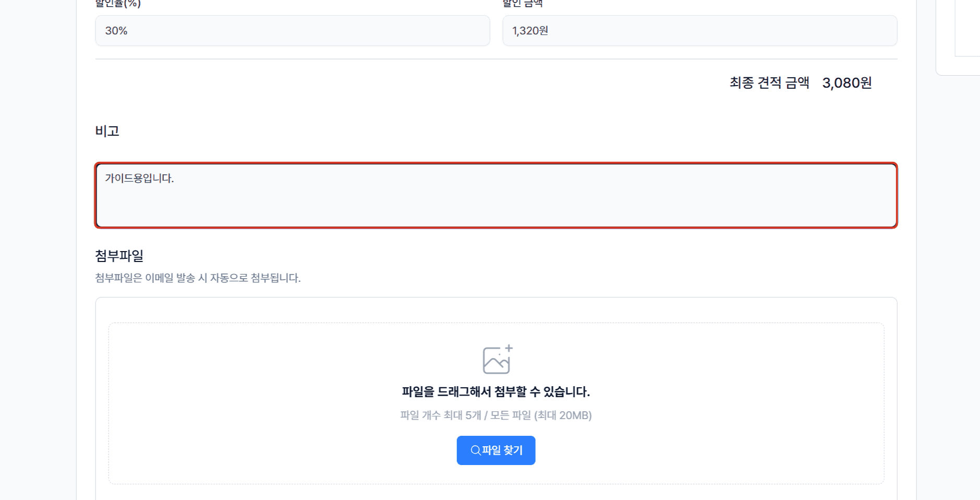Click the 할인 금액 field label
The height and width of the screenshot is (500, 980).
tap(523, 3)
